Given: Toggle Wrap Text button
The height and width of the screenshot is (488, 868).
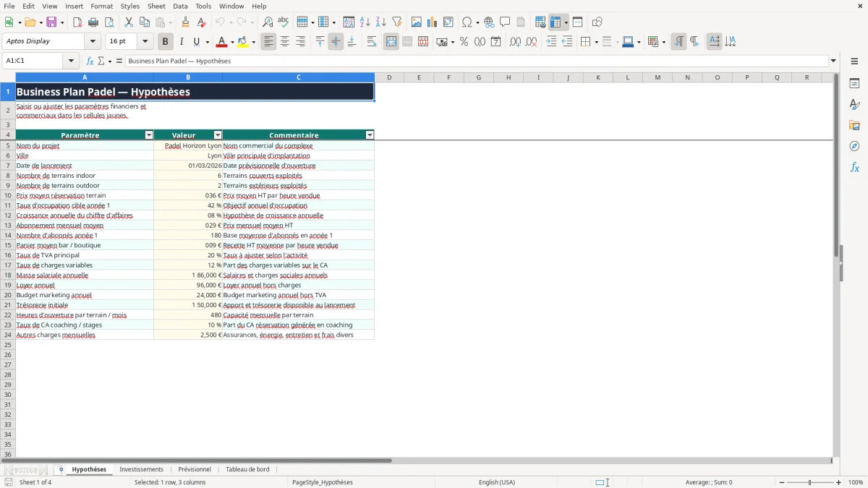Looking at the screenshot, I should (372, 42).
